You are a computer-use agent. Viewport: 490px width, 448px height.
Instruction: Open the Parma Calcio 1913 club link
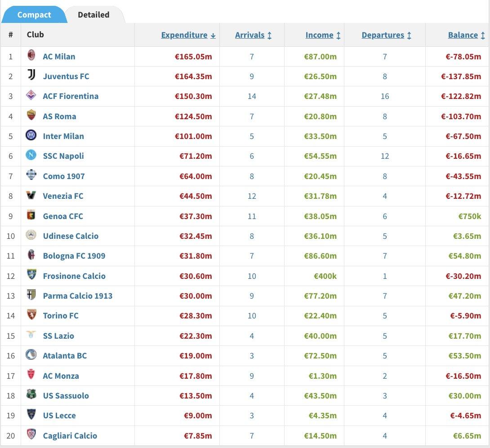[77, 296]
